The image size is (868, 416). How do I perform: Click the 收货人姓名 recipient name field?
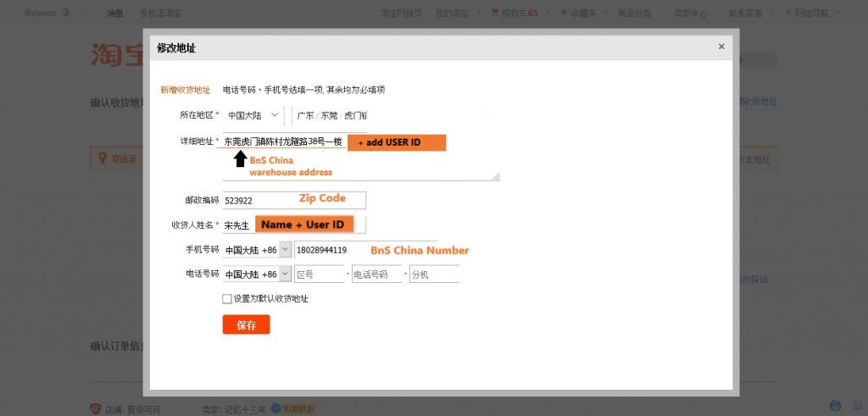tap(294, 225)
